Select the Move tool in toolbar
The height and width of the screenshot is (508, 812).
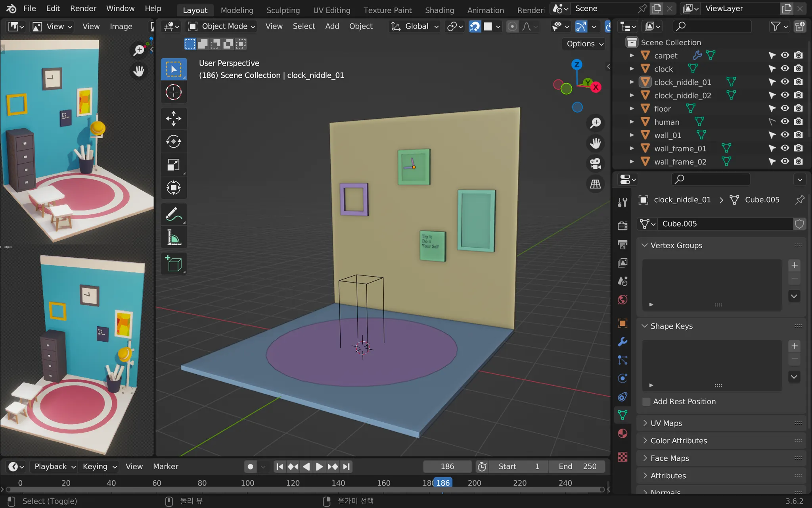[173, 118]
